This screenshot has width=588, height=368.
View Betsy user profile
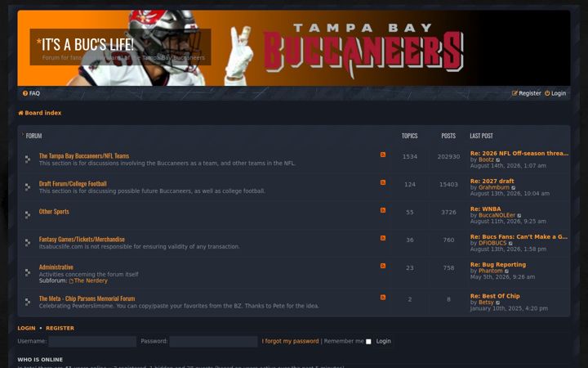point(486,303)
